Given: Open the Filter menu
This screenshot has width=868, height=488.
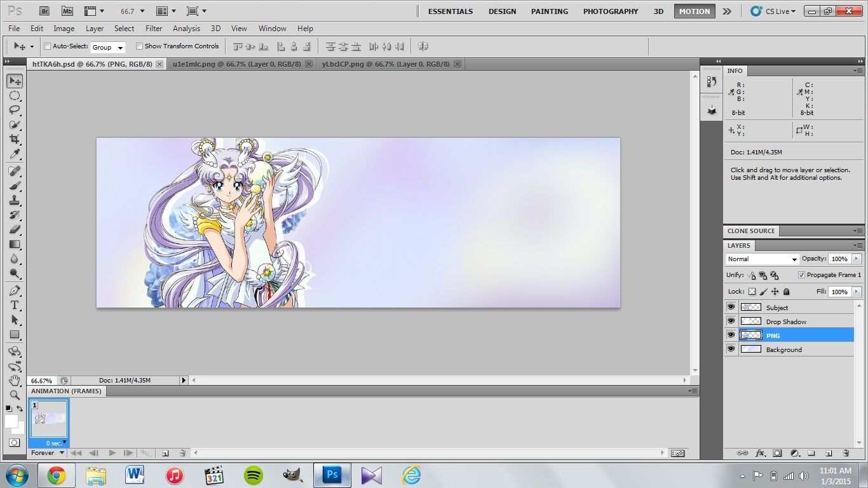Looking at the screenshot, I should click(154, 29).
